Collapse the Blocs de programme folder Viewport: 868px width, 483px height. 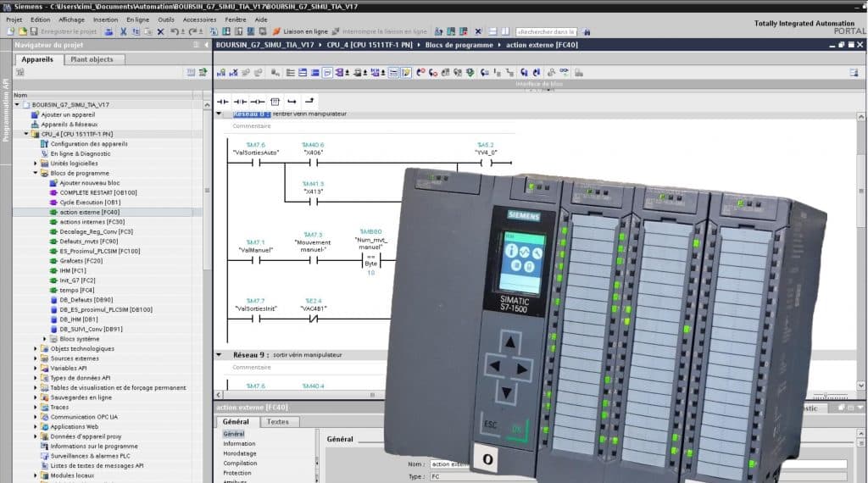(36, 173)
